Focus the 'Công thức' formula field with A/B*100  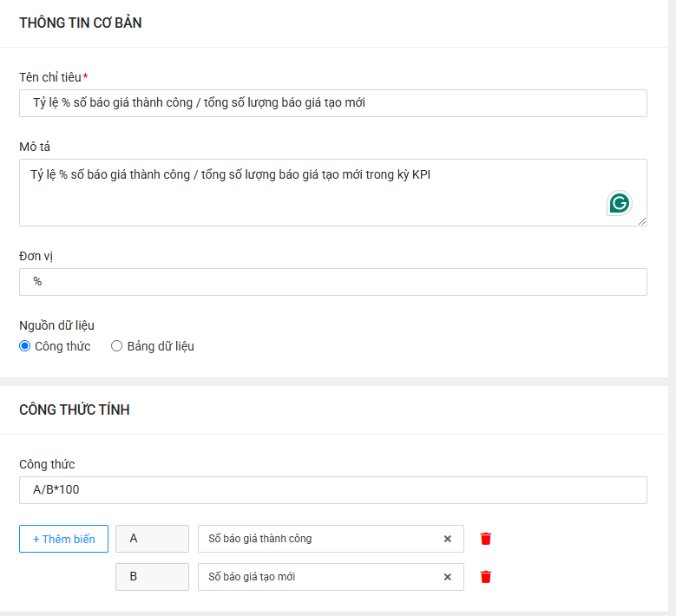pos(333,490)
